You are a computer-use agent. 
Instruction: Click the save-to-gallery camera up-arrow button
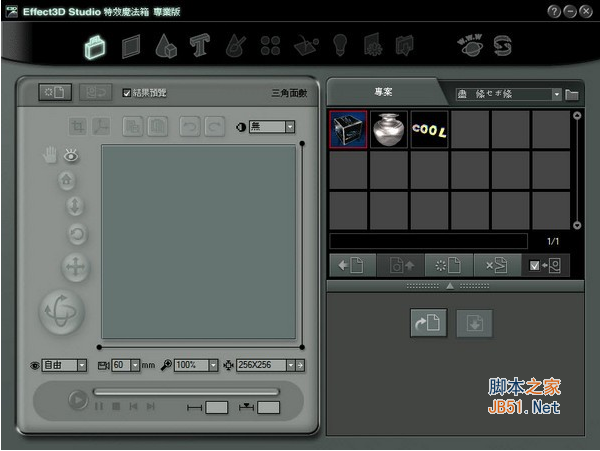click(x=401, y=265)
